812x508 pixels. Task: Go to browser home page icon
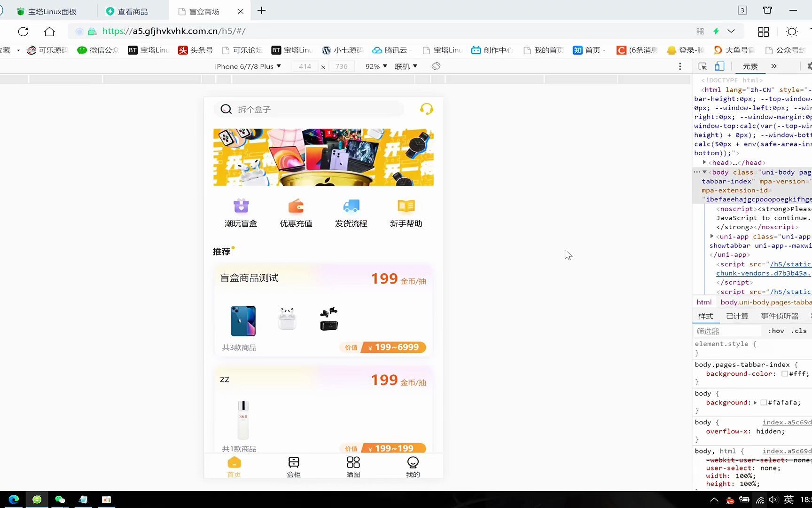coord(49,32)
